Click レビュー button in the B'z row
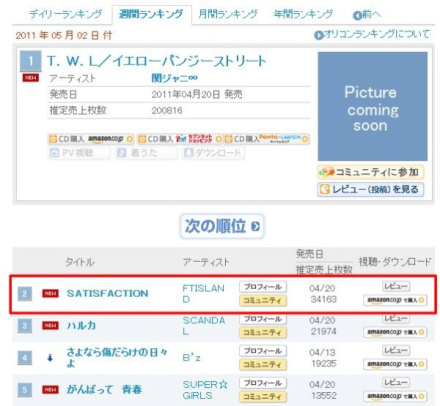The image size is (440, 406). pyautogui.click(x=396, y=350)
